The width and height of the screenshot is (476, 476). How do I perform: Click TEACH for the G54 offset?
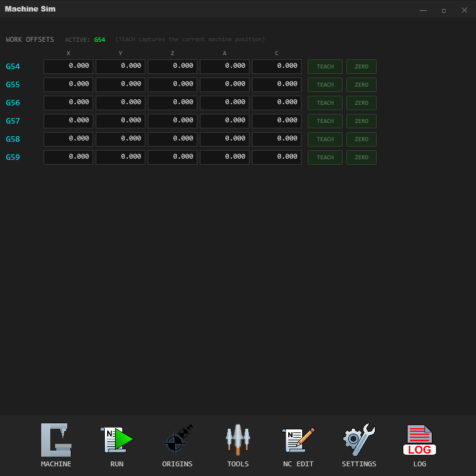pos(325,67)
